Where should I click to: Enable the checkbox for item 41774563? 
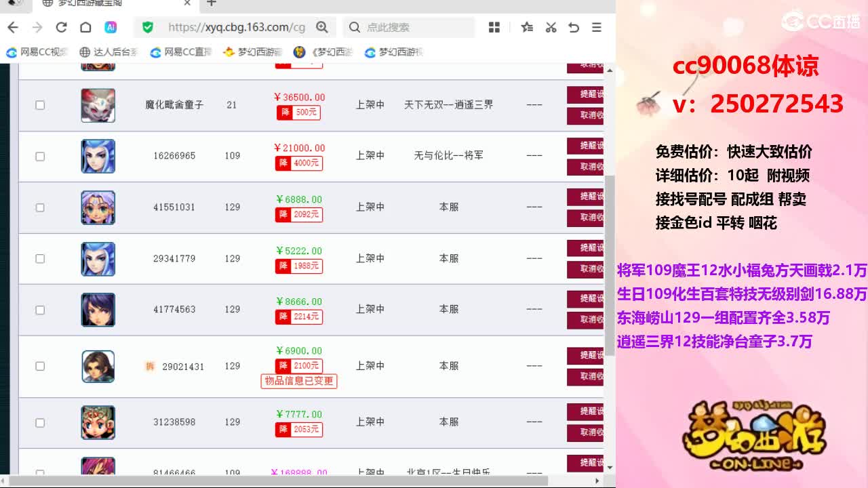click(40, 310)
